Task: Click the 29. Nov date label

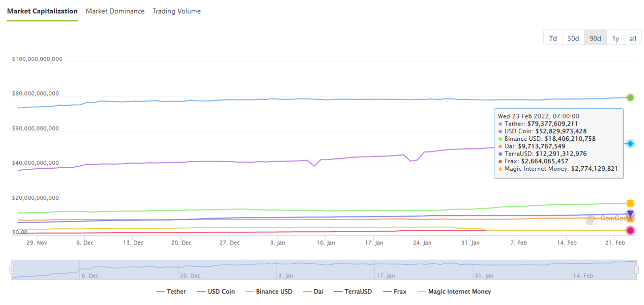Action: 37,243
